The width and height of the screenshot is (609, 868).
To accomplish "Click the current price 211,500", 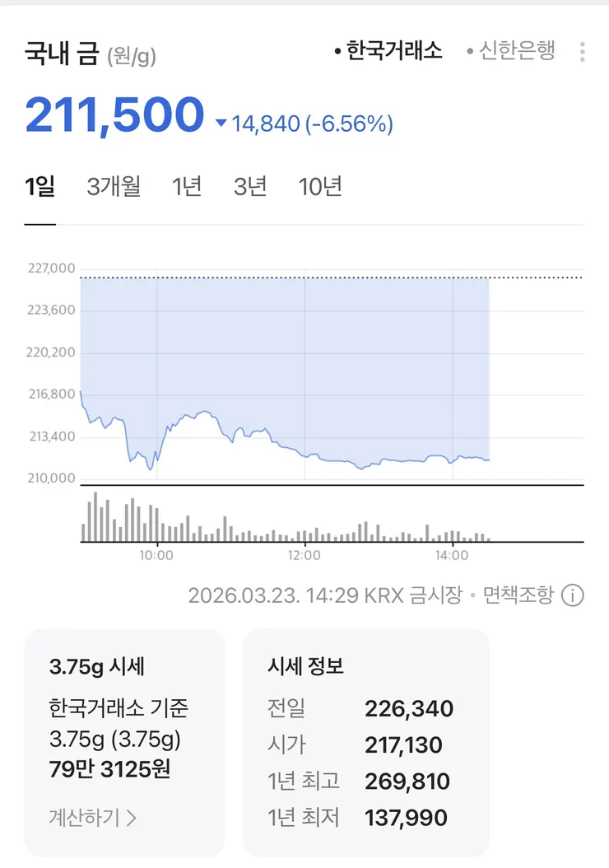I will click(114, 116).
